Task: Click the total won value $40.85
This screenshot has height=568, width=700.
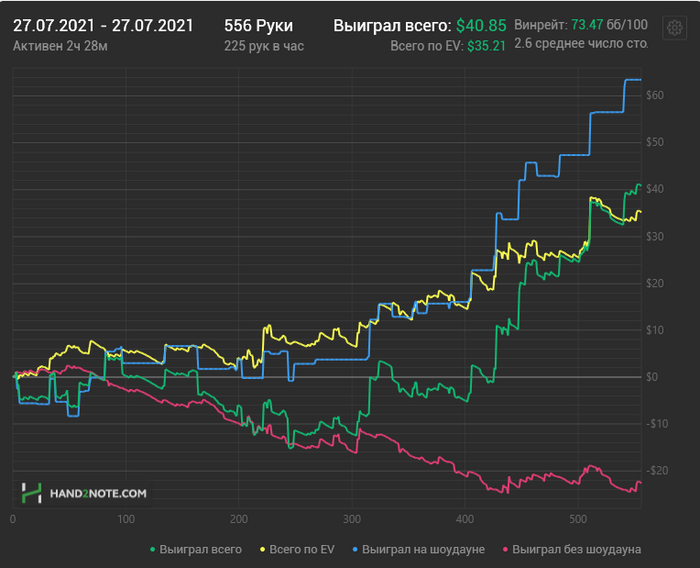Action: (481, 25)
